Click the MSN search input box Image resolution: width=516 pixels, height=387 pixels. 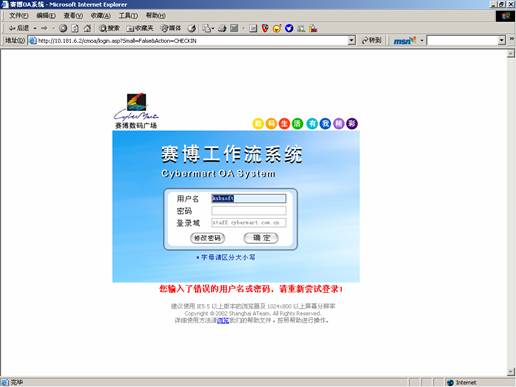463,41
